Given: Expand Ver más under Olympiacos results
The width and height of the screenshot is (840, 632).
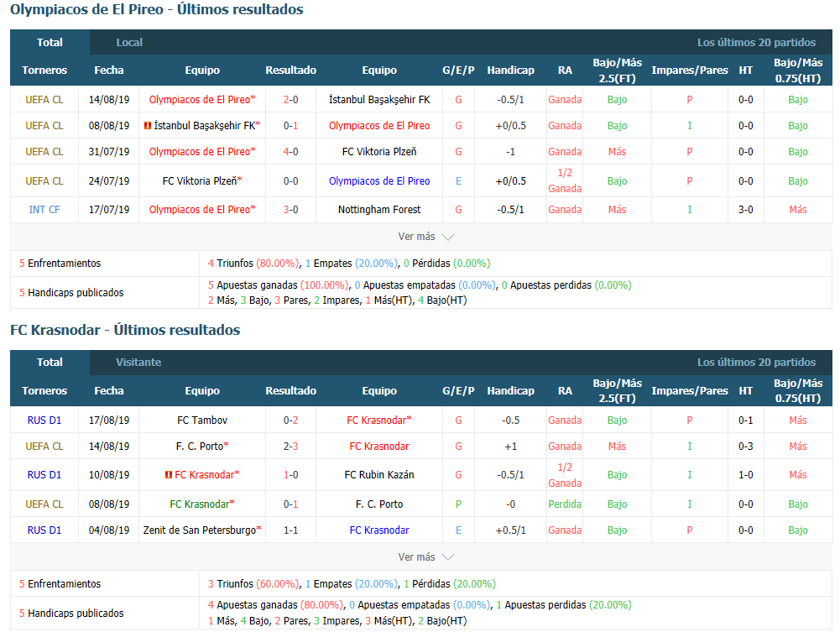Looking at the screenshot, I should (x=426, y=237).
